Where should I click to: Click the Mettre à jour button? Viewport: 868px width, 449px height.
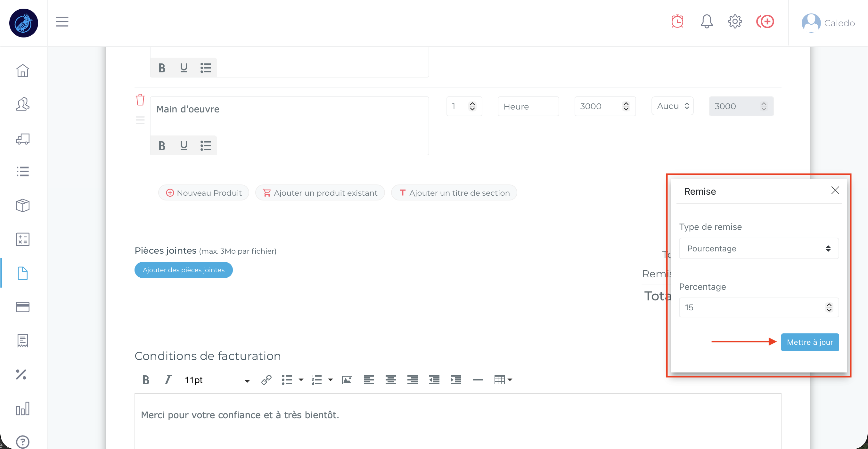pos(809,342)
